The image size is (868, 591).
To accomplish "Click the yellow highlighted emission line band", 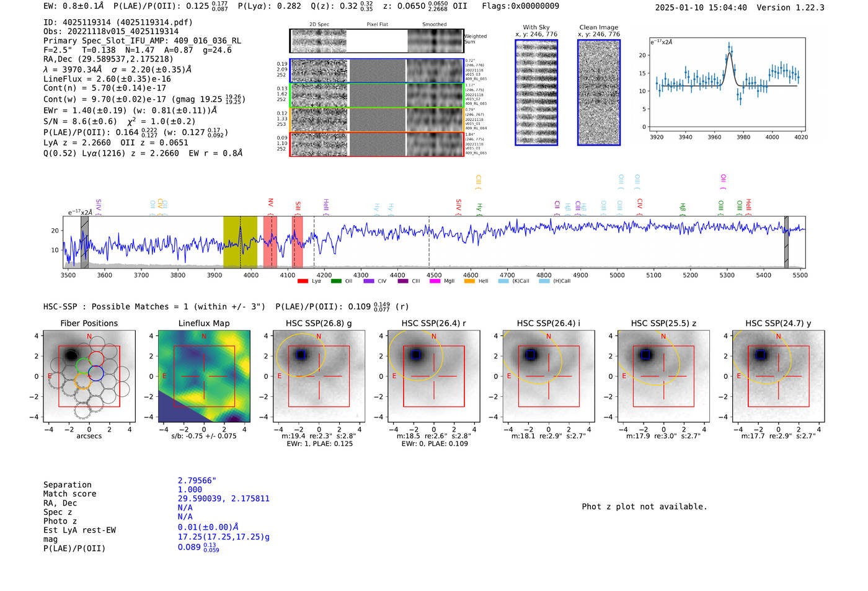I will tap(240, 242).
